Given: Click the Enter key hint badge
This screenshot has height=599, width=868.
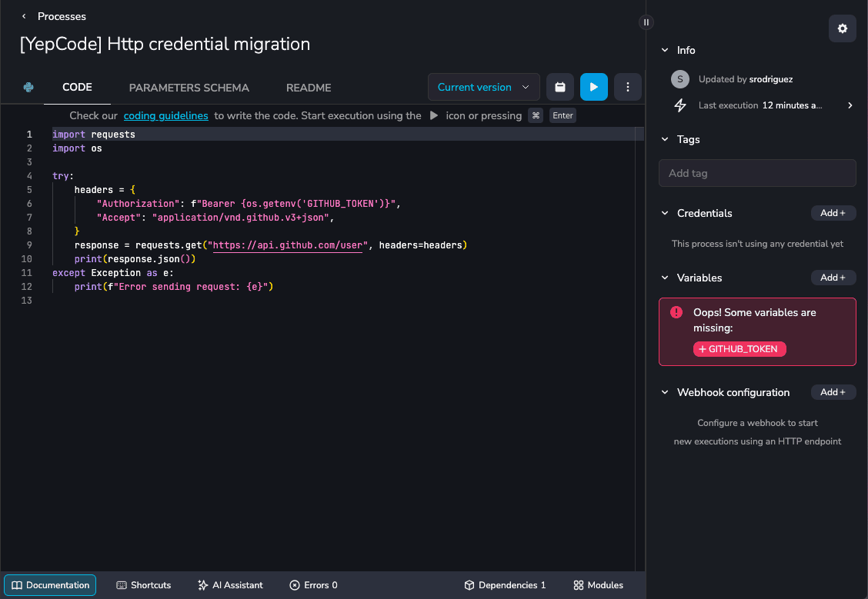Looking at the screenshot, I should click(563, 115).
